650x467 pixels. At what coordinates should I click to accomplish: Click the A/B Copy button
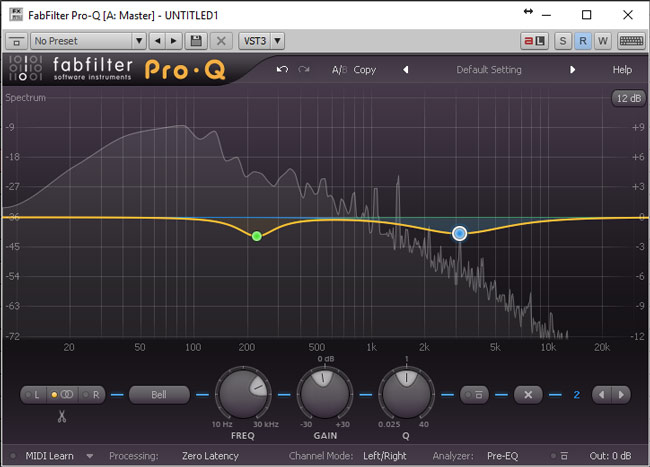click(354, 70)
